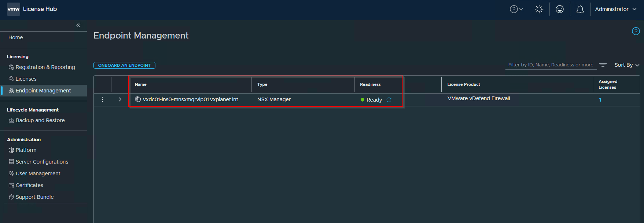Viewport: 644px width, 223px height.
Task: Select Endpoint Management in sidebar
Action: click(x=43, y=91)
